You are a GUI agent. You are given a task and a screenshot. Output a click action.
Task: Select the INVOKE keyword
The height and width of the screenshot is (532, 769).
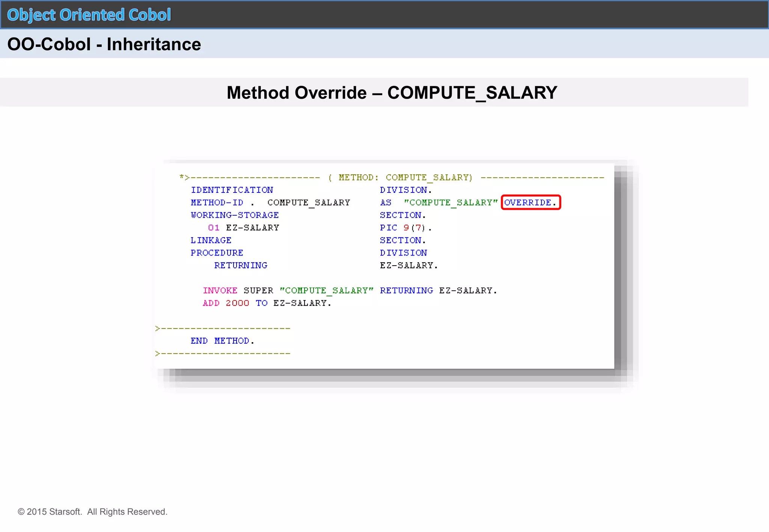pos(220,290)
